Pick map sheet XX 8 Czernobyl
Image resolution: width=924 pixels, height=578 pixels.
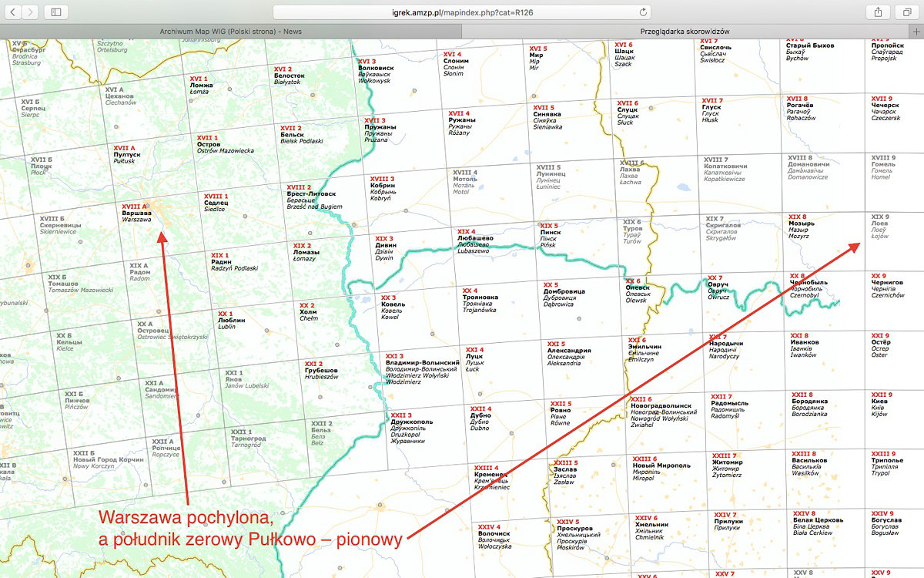[808, 282]
